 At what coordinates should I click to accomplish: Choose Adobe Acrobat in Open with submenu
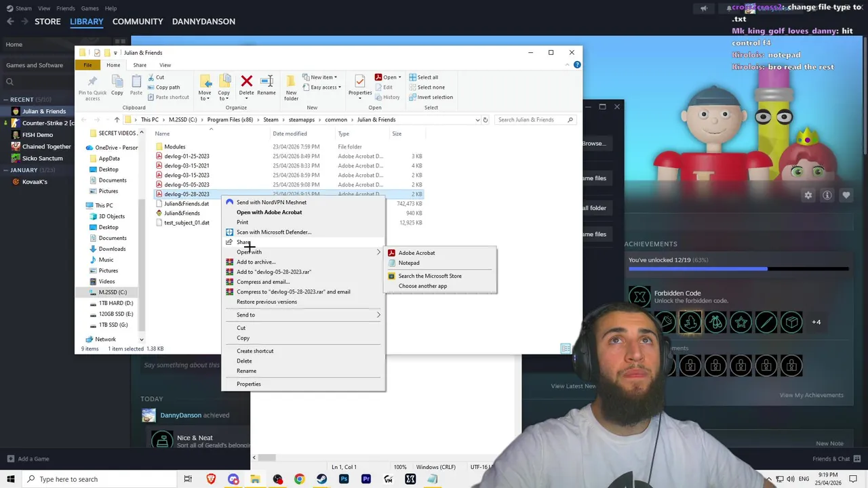tap(416, 253)
